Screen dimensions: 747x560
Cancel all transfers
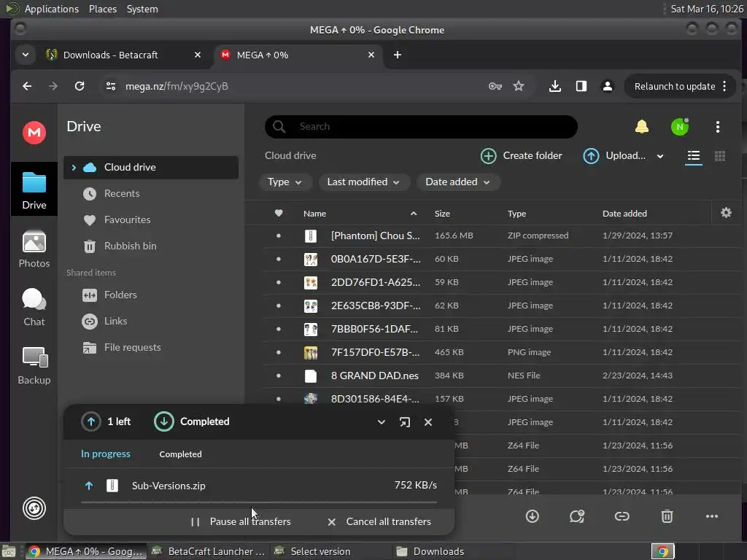point(379,521)
